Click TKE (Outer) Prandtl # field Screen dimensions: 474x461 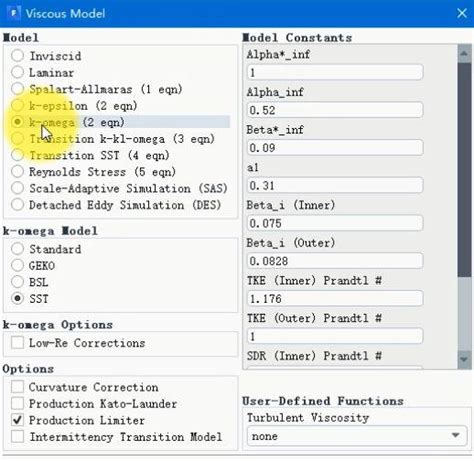[x=335, y=336]
